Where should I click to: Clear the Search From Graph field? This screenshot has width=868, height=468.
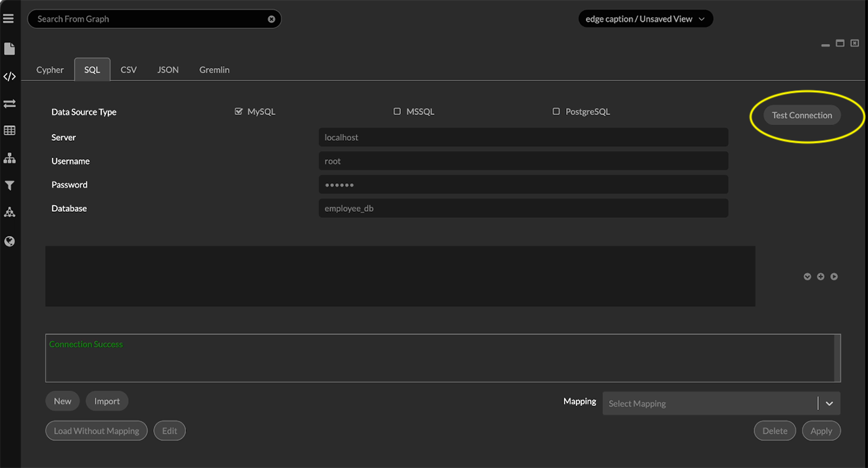pos(271,19)
